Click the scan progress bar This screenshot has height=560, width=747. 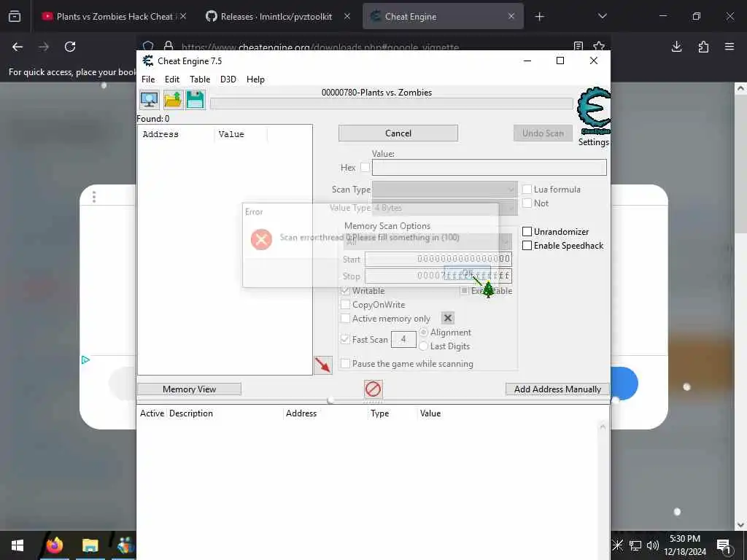[x=392, y=104]
